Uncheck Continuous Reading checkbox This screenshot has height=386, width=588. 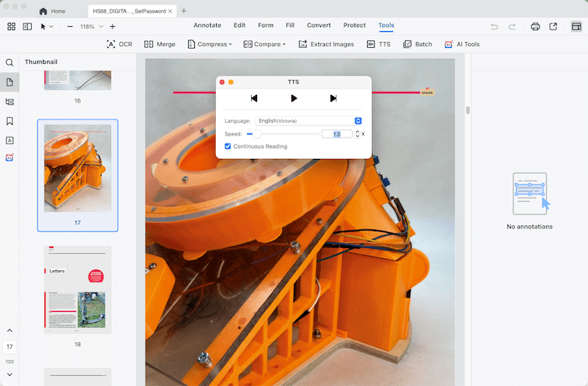click(228, 146)
